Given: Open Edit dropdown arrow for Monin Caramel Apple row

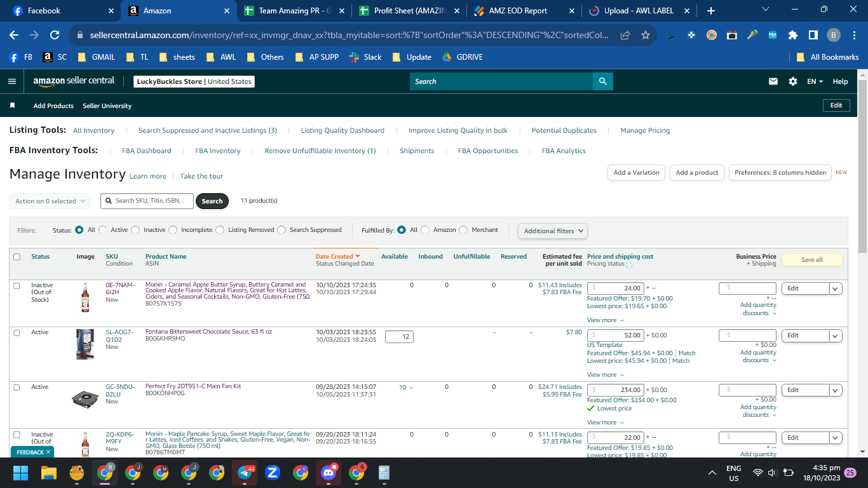Looking at the screenshot, I should 836,288.
